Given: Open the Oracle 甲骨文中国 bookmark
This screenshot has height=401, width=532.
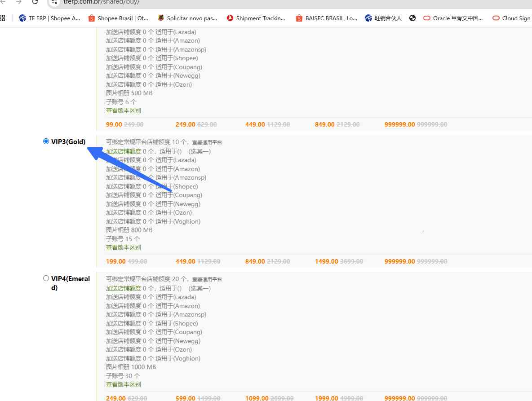Looking at the screenshot, I should coord(453,18).
